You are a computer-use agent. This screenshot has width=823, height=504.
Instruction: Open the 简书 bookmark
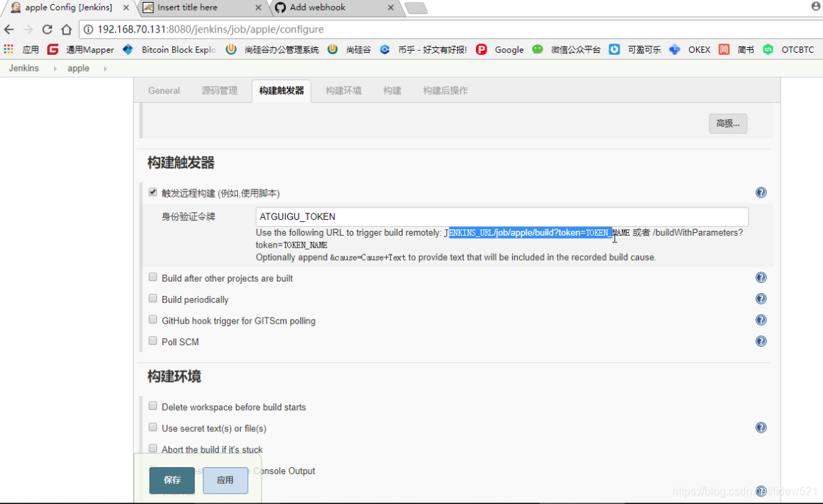736,49
